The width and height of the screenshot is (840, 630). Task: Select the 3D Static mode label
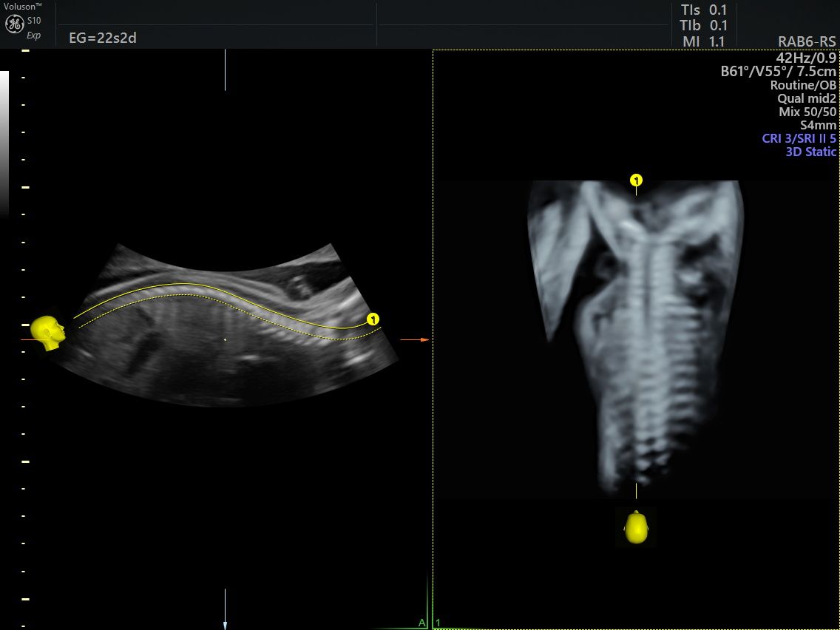pyautogui.click(x=810, y=152)
